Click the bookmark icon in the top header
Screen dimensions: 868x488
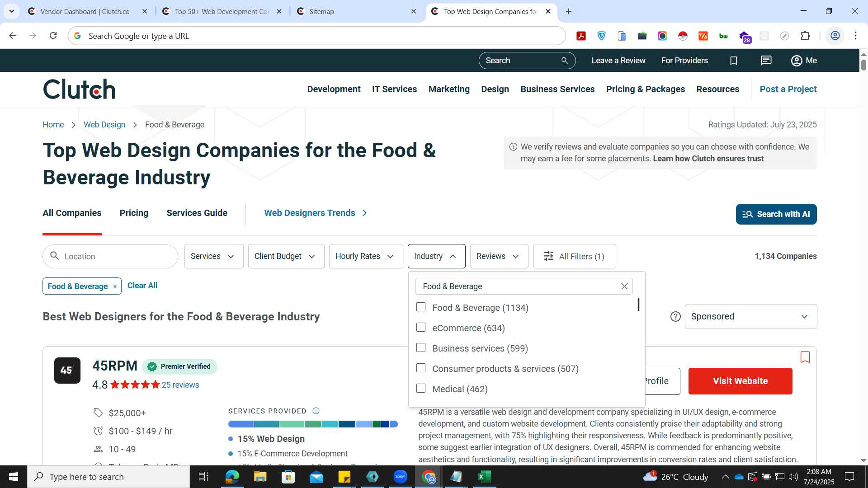734,61
